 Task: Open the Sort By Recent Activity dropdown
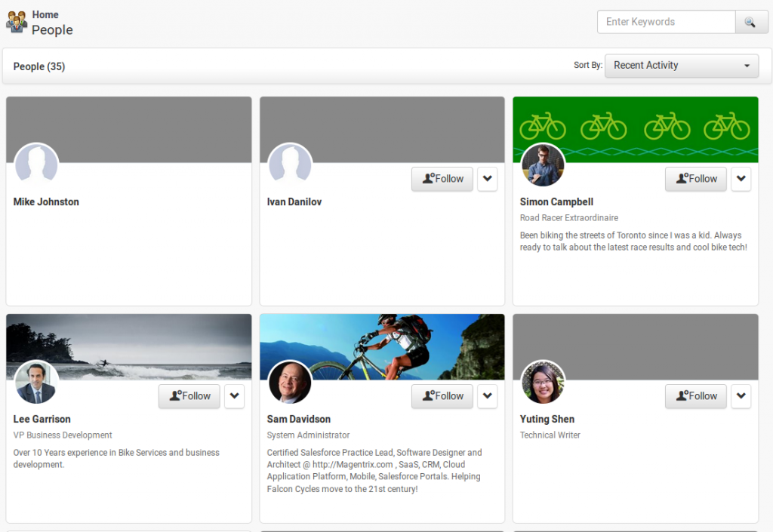click(x=682, y=66)
